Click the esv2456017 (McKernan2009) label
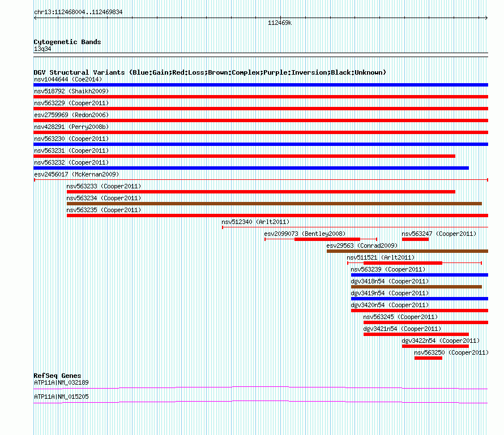Viewport: 504px width, 435px height. tap(76, 174)
